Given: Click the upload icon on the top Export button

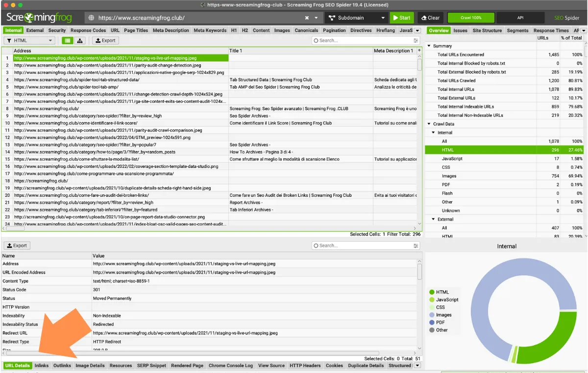Looking at the screenshot, I should (98, 40).
